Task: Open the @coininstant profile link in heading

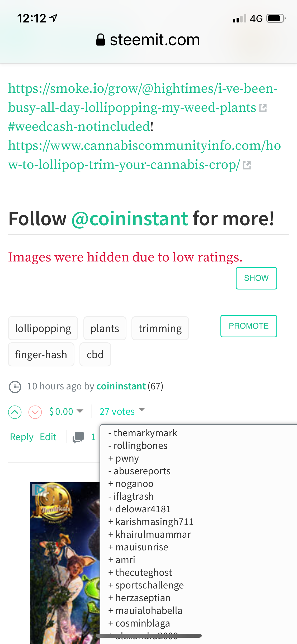Action: [x=130, y=219]
